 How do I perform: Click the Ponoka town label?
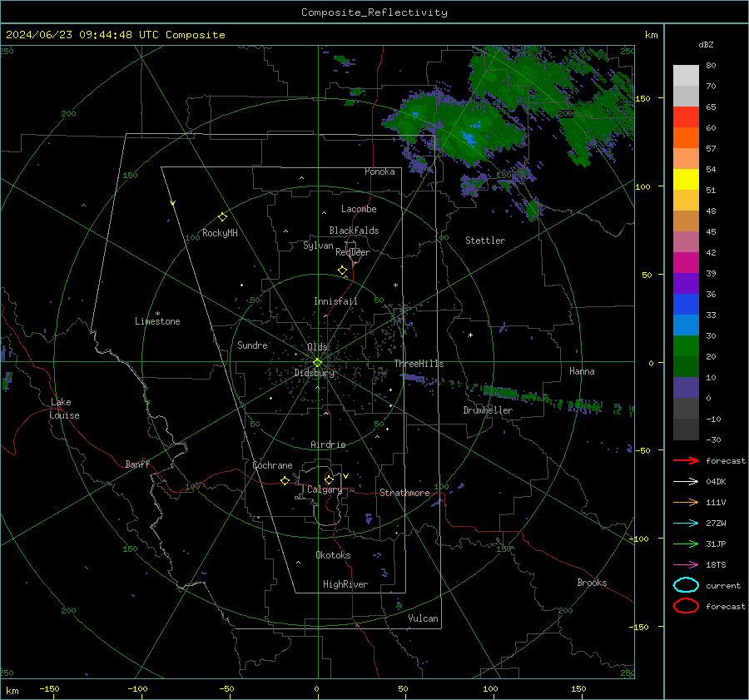click(379, 171)
